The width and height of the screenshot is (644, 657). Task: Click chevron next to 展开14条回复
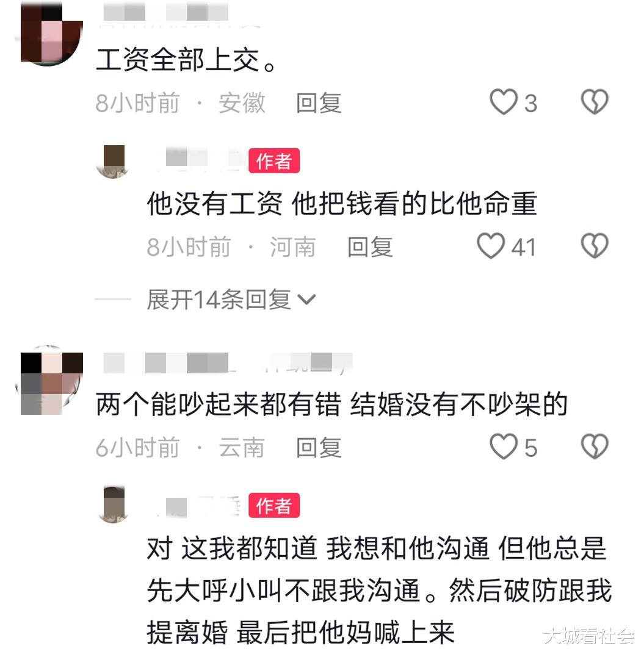pyautogui.click(x=306, y=300)
